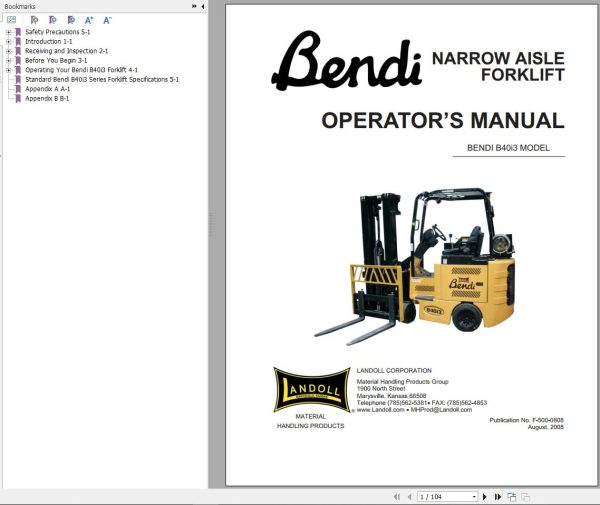Click the NARROW AISLE FORKLIFT heading
The width and height of the screenshot is (600, 505).
[x=498, y=67]
